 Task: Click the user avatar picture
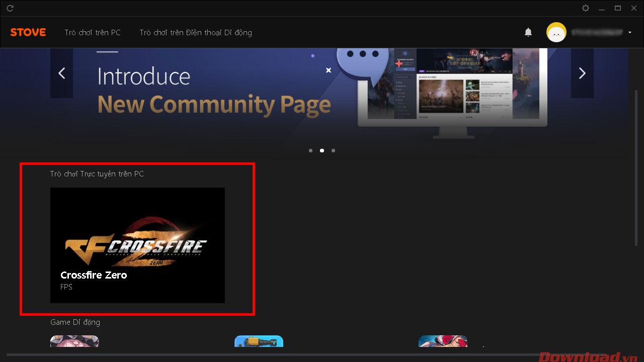[x=556, y=33]
